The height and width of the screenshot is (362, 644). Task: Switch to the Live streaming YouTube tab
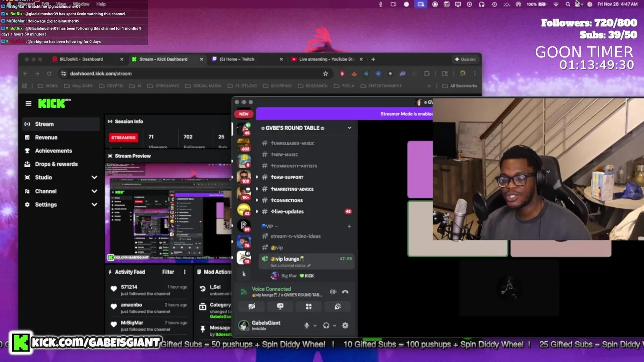click(327, 59)
